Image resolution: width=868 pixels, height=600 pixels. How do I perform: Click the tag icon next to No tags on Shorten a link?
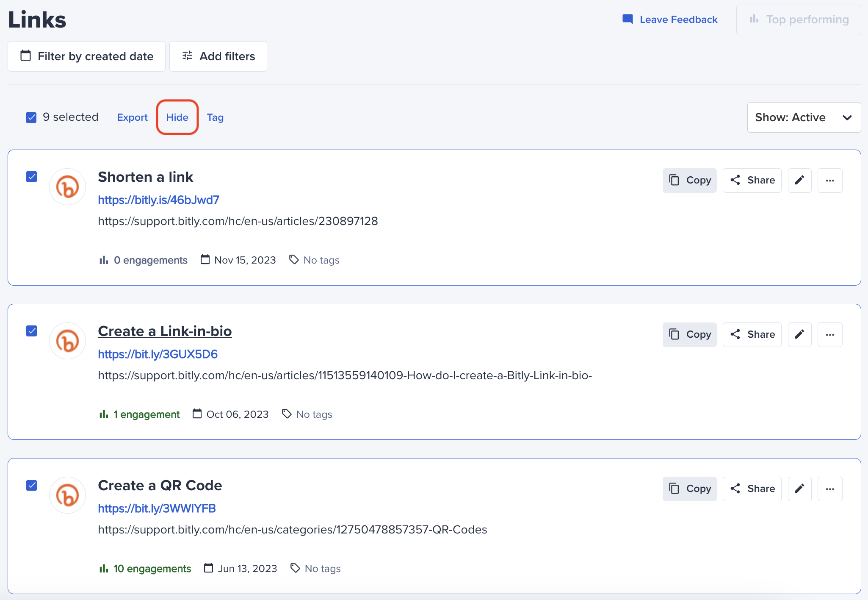[294, 260]
